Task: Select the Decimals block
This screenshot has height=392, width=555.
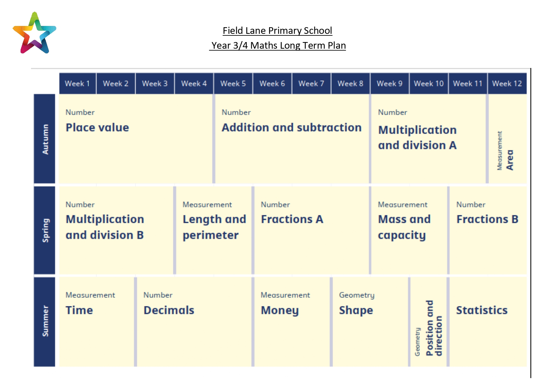Action: coord(194,322)
